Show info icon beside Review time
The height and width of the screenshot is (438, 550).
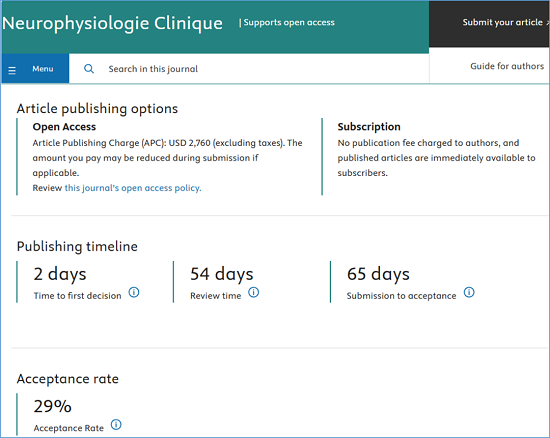click(x=254, y=292)
